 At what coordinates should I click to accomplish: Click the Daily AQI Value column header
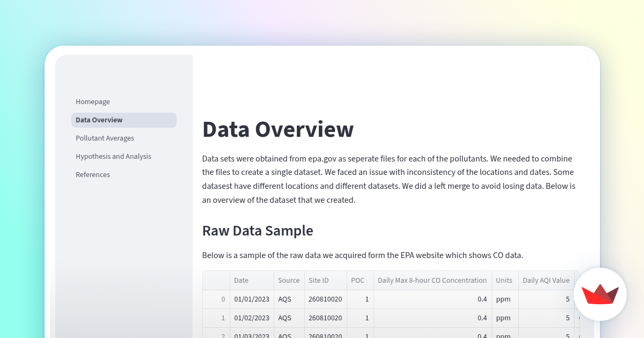546,281
